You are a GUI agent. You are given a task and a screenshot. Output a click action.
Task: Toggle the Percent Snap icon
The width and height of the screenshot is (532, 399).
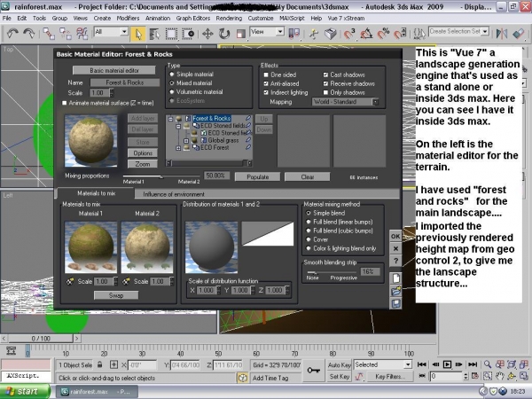383,34
